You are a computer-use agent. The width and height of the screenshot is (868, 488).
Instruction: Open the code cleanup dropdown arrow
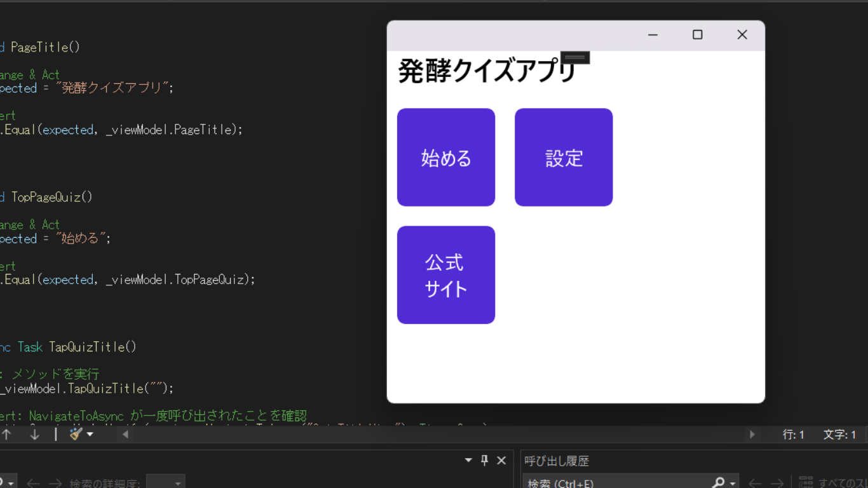[90, 435]
